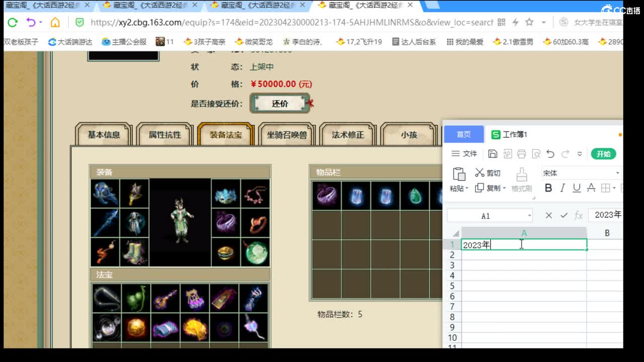Expand the quick access toolbar customize arrow
The height and width of the screenshot is (362, 644).
tap(580, 154)
